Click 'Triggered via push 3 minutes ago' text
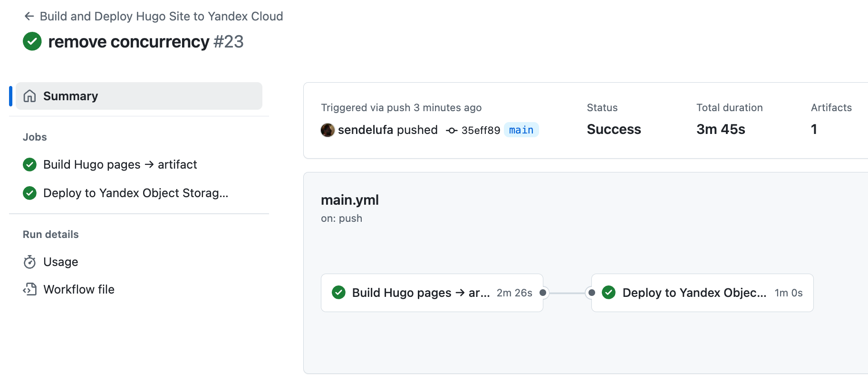Image resolution: width=868 pixels, height=380 pixels. point(401,108)
